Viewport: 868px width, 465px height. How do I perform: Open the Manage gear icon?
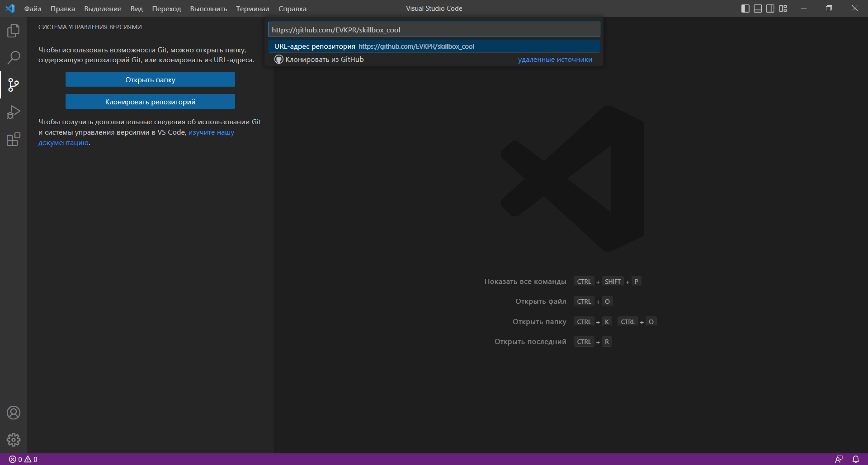click(14, 440)
